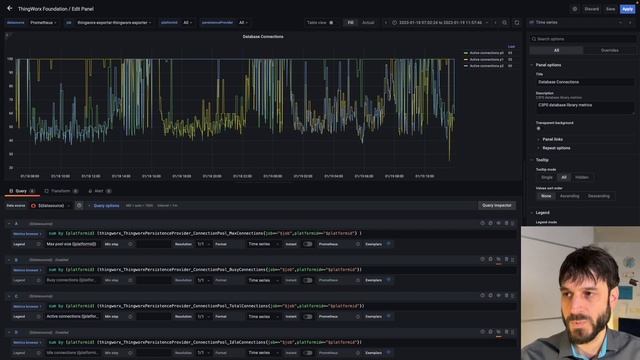Delete query A with trash icon
This screenshot has width=640, height=360.
click(506, 223)
